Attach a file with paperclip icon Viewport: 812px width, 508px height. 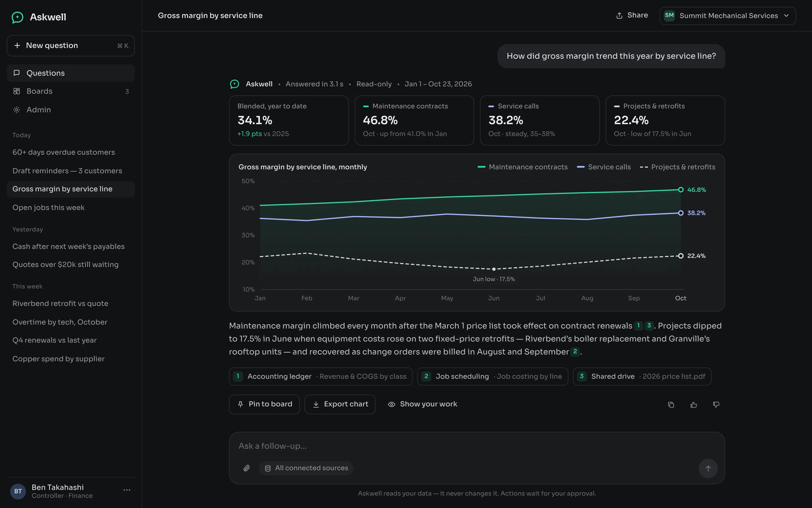tap(247, 468)
